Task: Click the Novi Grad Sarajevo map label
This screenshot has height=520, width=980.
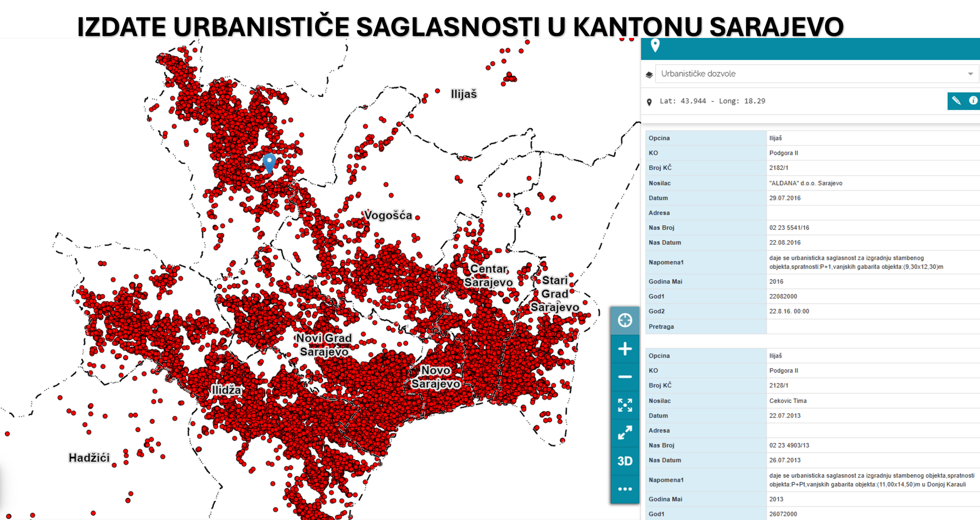Action: (x=324, y=345)
